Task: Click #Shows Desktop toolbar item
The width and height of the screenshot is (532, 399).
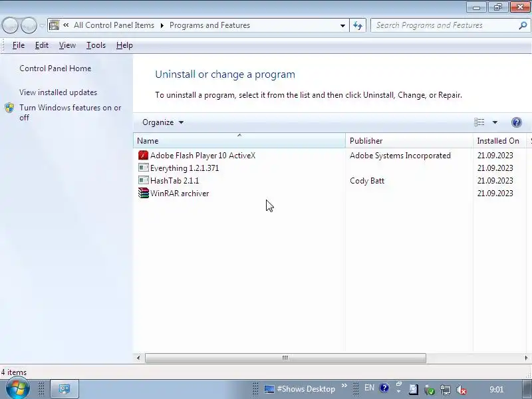Action: [x=300, y=389]
